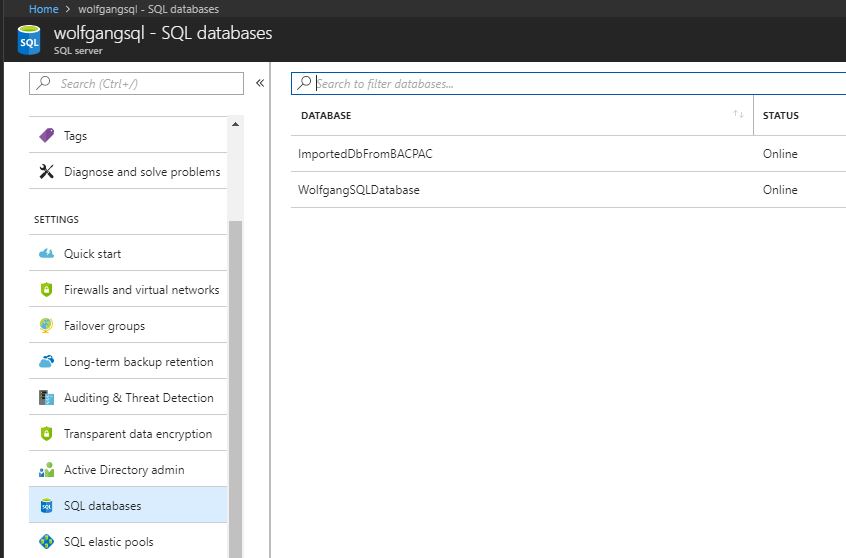The width and height of the screenshot is (846, 558).
Task: Click the magnifier icon in the database filter box
Action: coord(304,83)
